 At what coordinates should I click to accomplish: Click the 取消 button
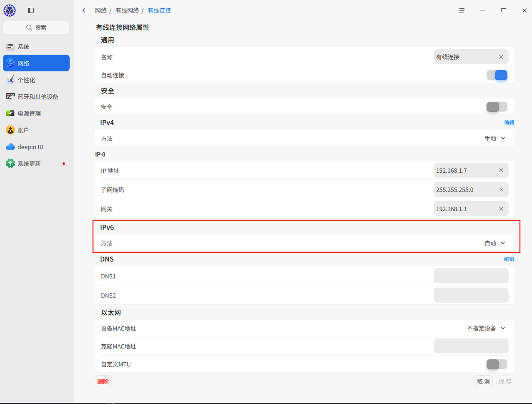tap(484, 381)
